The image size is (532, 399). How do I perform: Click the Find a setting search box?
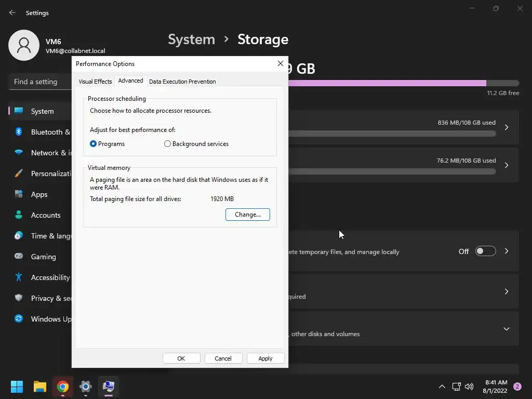(x=40, y=82)
